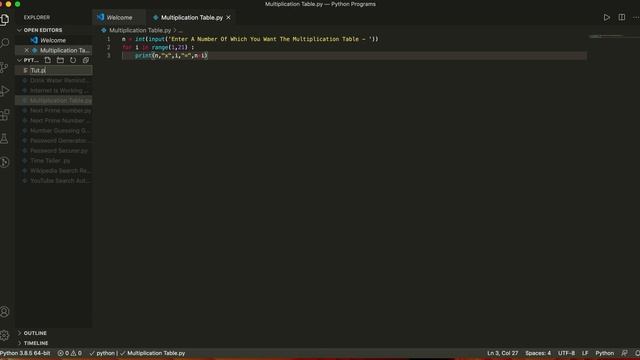Image resolution: width=640 pixels, height=360 pixels.
Task: Open Wikipedia Search Re... file
Action: 53,171
